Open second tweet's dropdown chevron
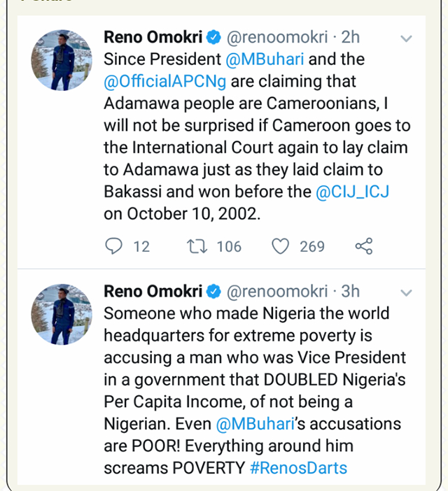448x491 pixels. (x=407, y=293)
